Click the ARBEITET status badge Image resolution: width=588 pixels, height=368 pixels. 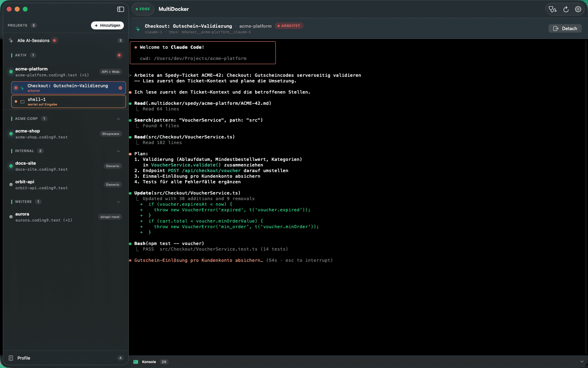[289, 26]
